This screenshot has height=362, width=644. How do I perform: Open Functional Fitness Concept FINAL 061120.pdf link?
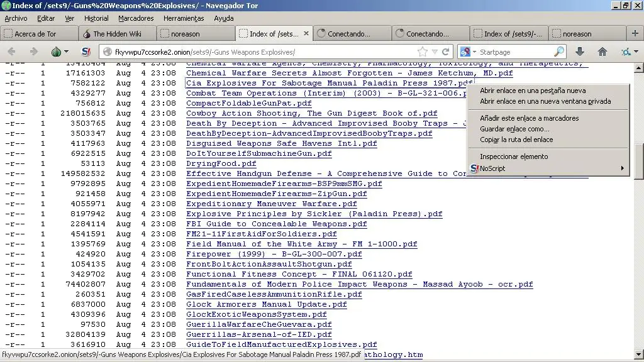[299, 274]
